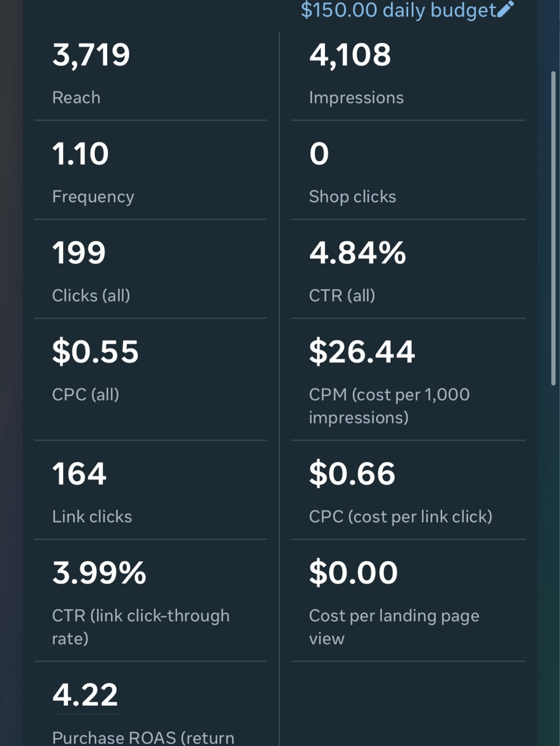The image size is (560, 746).
Task: Select the 199 Clicks (all) number
Action: [79, 253]
